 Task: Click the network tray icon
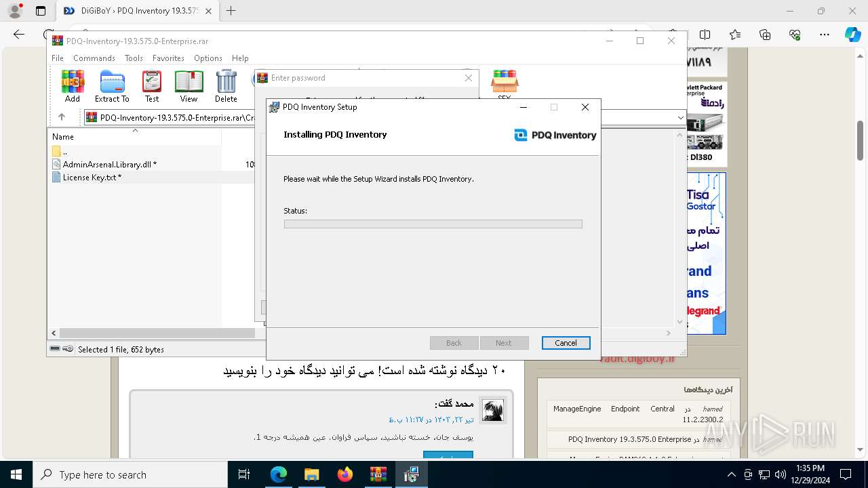pyautogui.click(x=764, y=475)
